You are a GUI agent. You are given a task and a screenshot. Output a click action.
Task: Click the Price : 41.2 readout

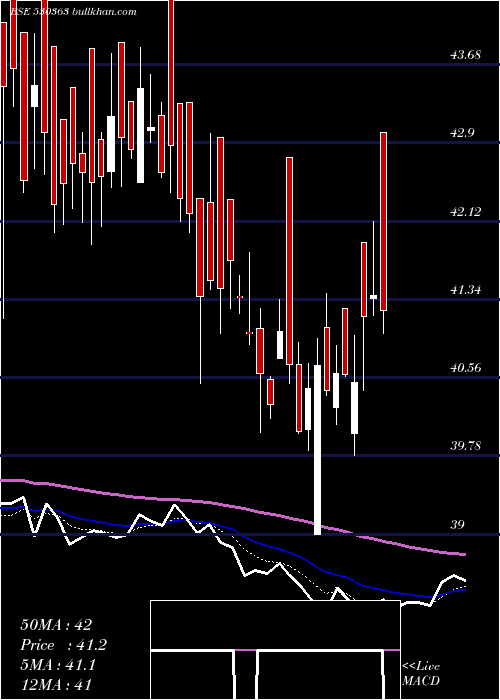click(x=63, y=645)
